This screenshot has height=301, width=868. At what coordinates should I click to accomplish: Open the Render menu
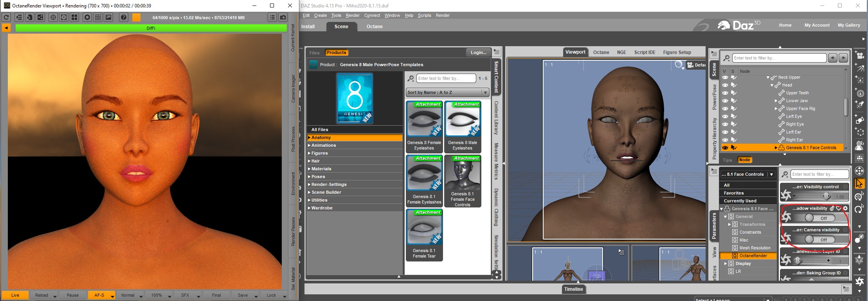(x=352, y=15)
